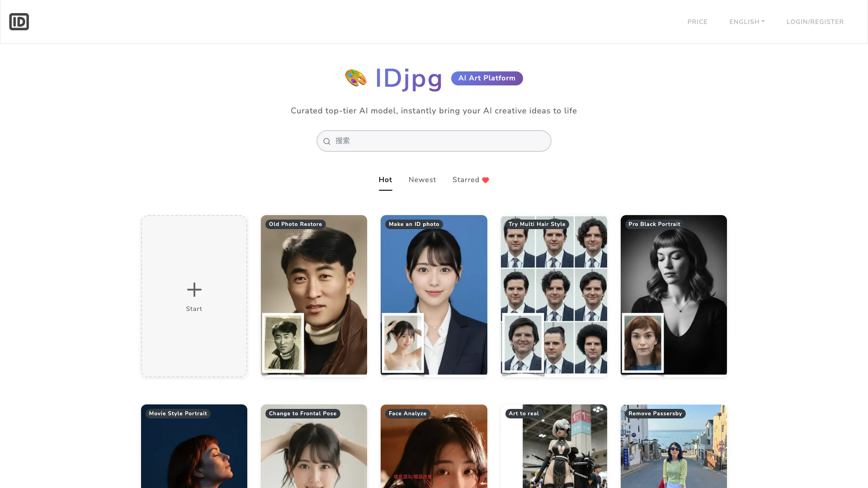Click the ID logo icon
Viewport: 868px width, 488px height.
[x=19, y=22]
